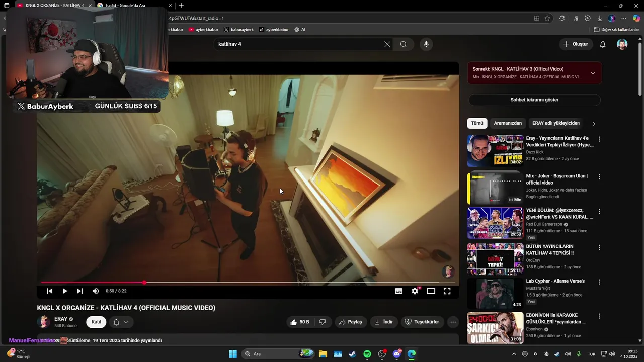Open ERAY channel avatar below video
The width and height of the screenshot is (644, 362).
pyautogui.click(x=44, y=322)
